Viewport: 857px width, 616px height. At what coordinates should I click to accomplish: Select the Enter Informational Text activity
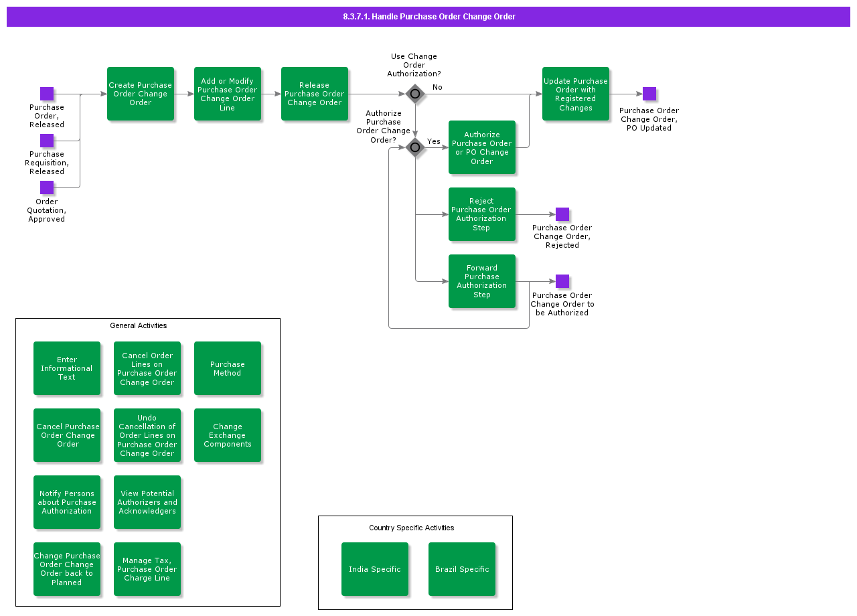[x=67, y=368]
